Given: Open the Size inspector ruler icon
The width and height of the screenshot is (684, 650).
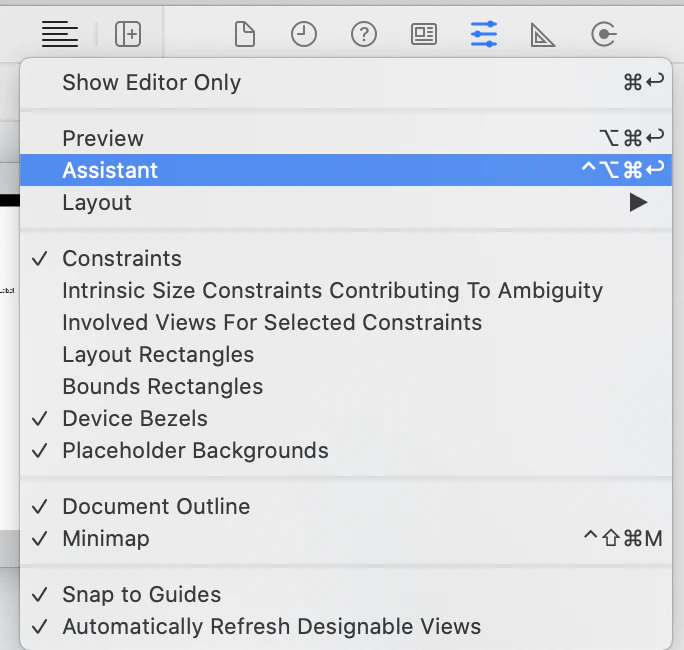Looking at the screenshot, I should [543, 35].
